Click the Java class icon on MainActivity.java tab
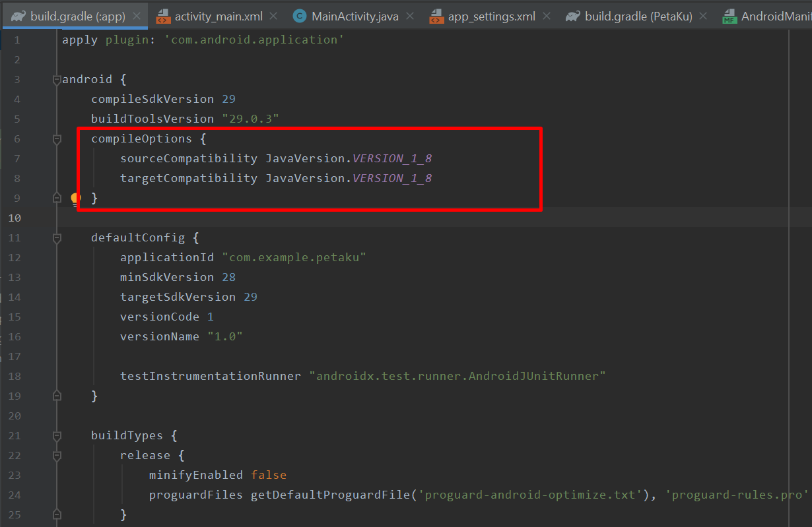 (x=300, y=16)
